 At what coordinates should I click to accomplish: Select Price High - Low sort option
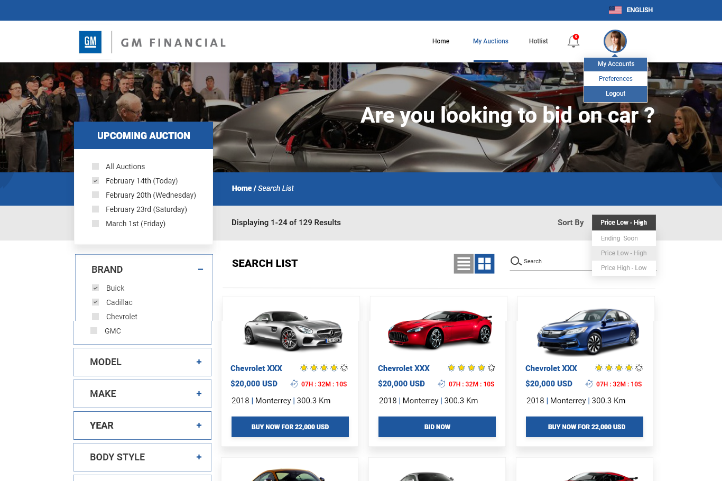(623, 267)
